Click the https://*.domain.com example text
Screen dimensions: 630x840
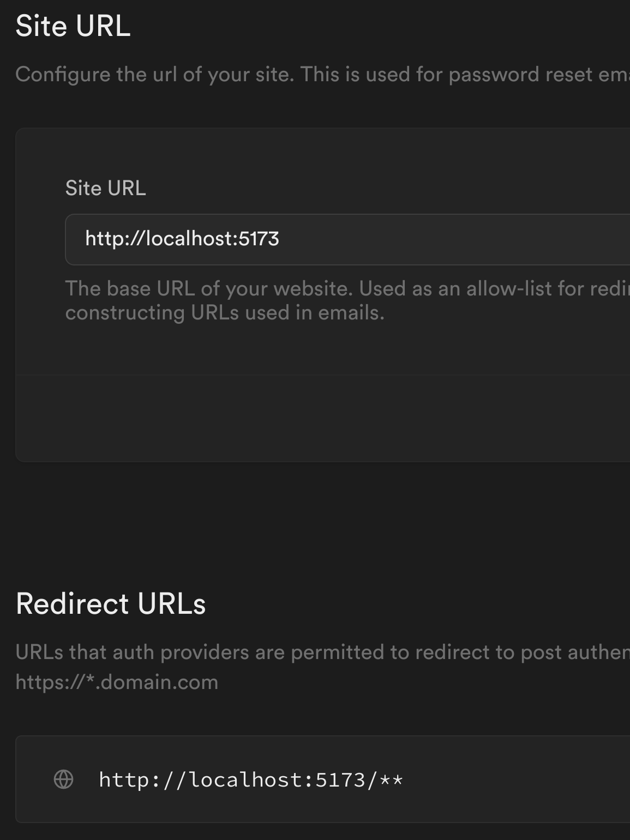click(117, 682)
